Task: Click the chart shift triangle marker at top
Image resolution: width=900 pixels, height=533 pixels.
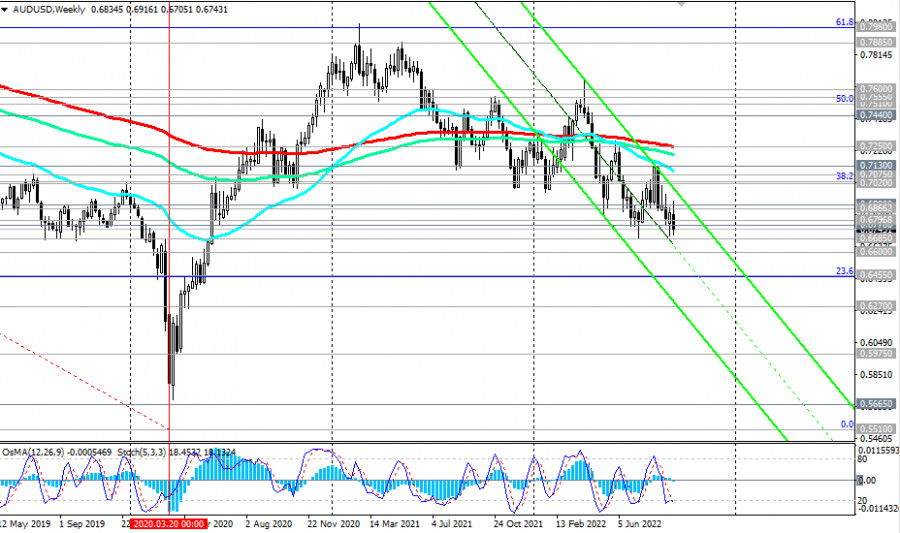Action: click(x=682, y=4)
